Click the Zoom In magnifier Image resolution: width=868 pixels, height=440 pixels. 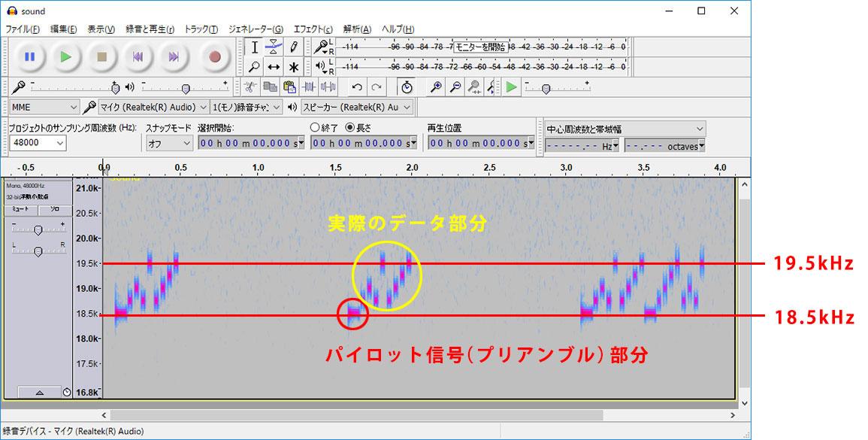[x=435, y=87]
